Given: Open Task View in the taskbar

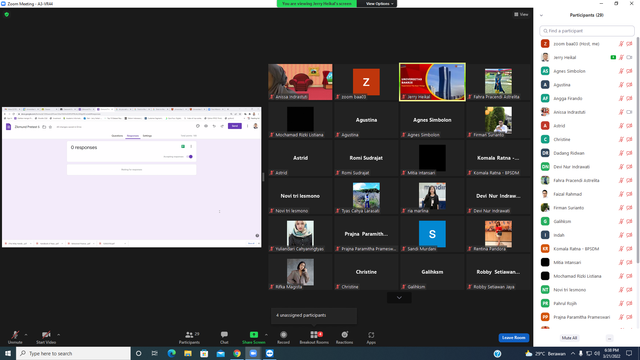Looking at the screenshot, I should 155,353.
